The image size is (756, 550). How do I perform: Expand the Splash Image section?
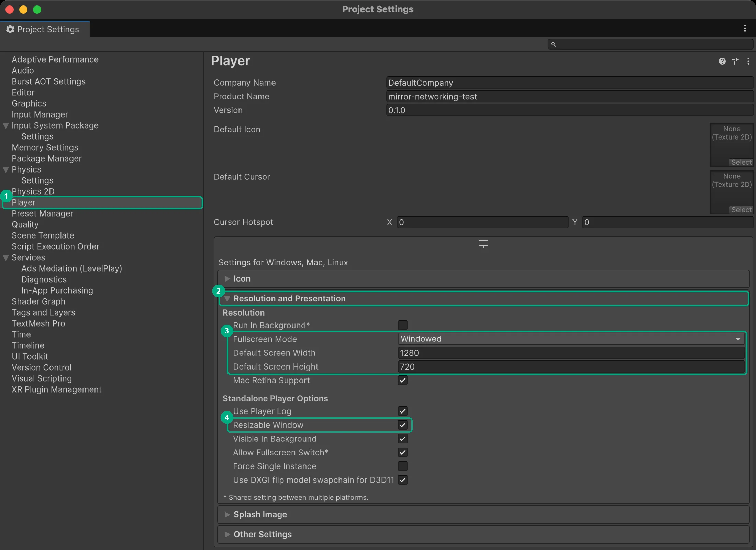click(x=483, y=515)
